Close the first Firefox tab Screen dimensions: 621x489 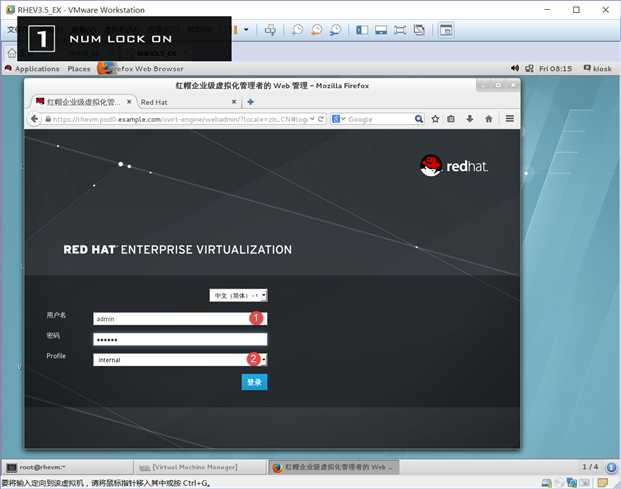[129, 102]
